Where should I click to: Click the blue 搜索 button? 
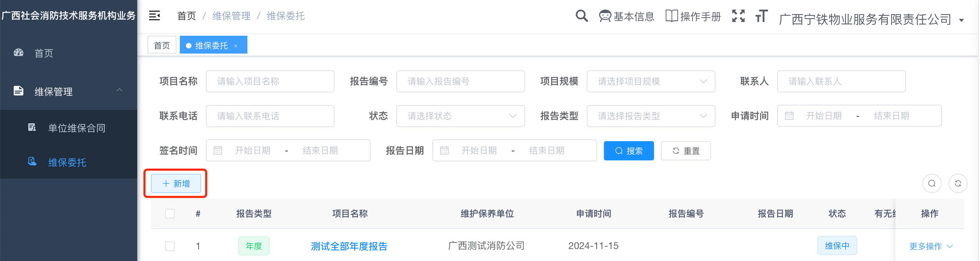[x=629, y=151]
